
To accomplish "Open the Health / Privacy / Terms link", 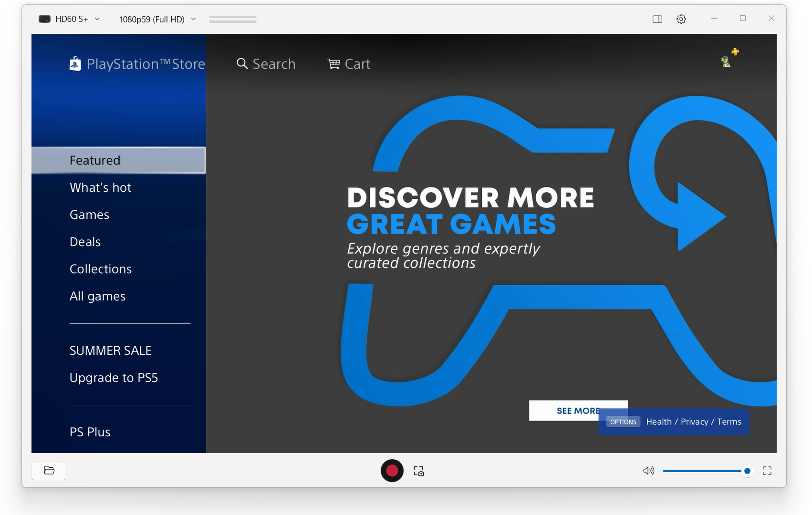I will coord(693,422).
